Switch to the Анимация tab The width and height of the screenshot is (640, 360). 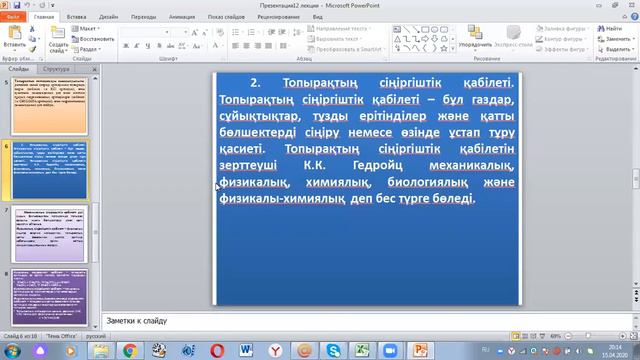point(182,17)
